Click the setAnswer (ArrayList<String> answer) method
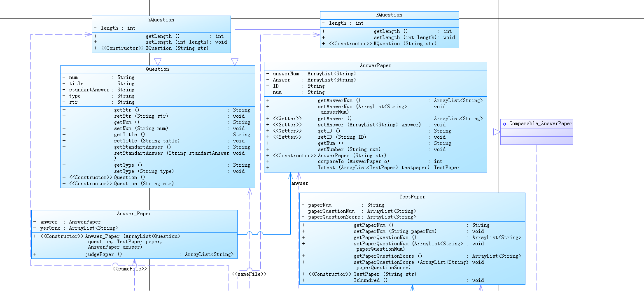The height and width of the screenshot is (291, 644). [x=369, y=125]
